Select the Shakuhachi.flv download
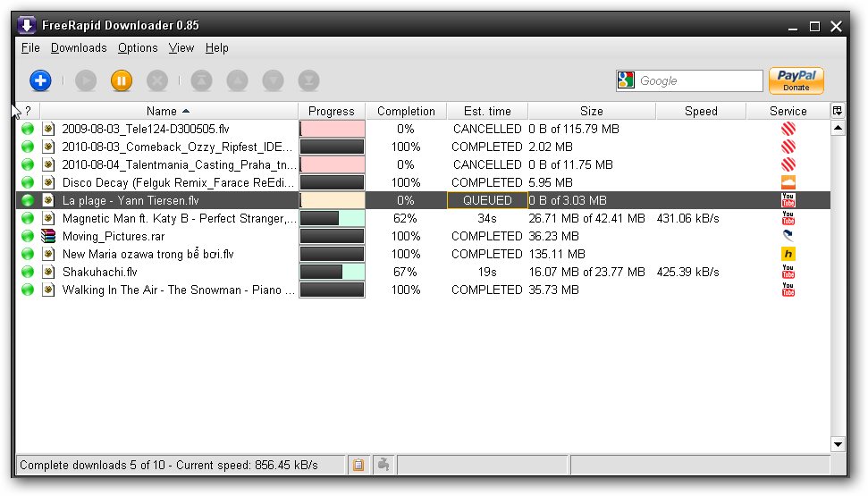The image size is (868, 496). click(x=423, y=272)
